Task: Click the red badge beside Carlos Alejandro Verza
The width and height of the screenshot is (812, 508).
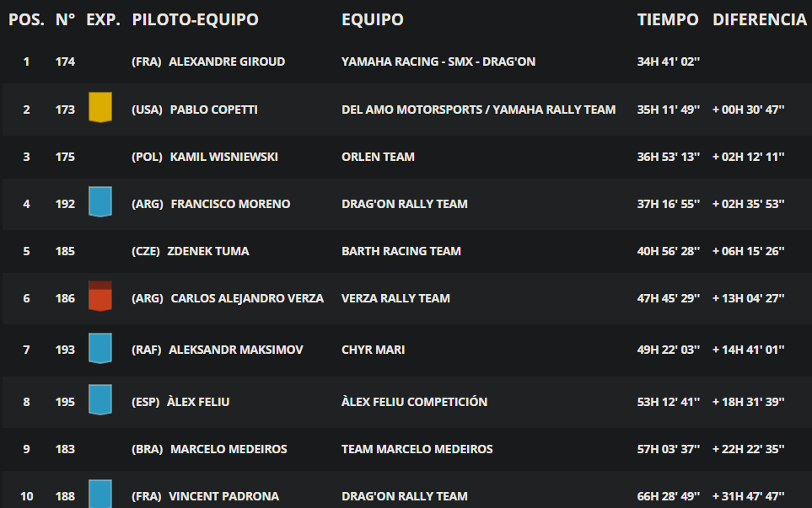Action: (x=100, y=296)
